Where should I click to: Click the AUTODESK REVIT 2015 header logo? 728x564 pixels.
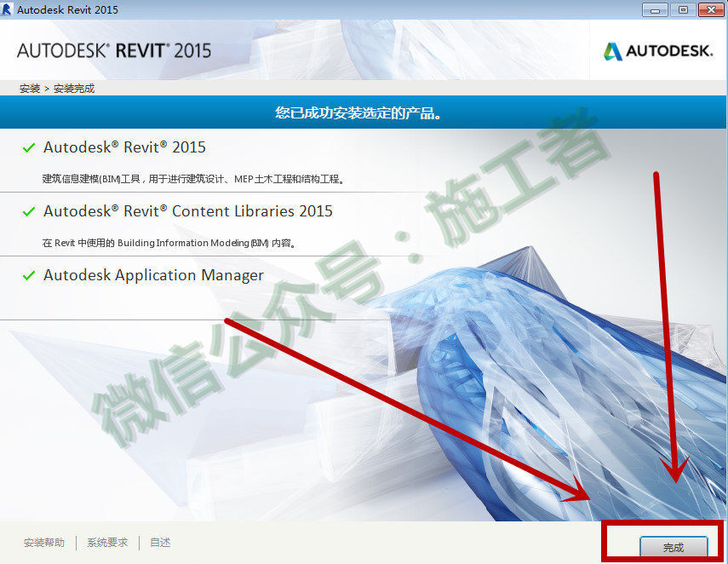[x=114, y=50]
